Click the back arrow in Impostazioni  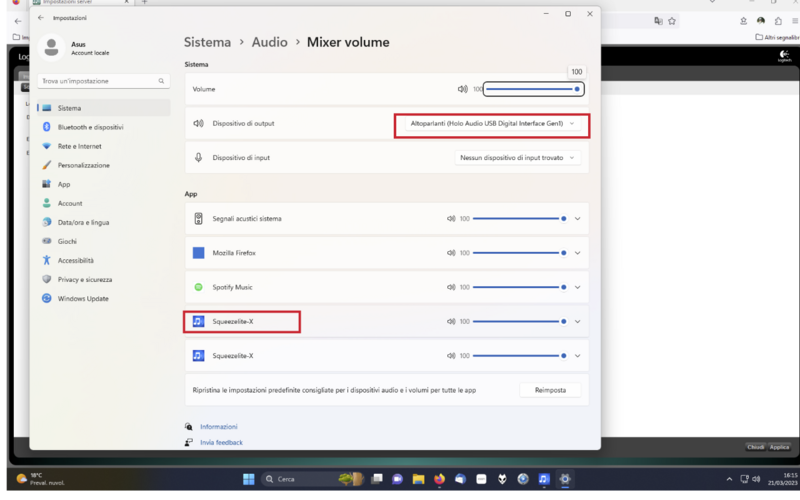pyautogui.click(x=40, y=18)
